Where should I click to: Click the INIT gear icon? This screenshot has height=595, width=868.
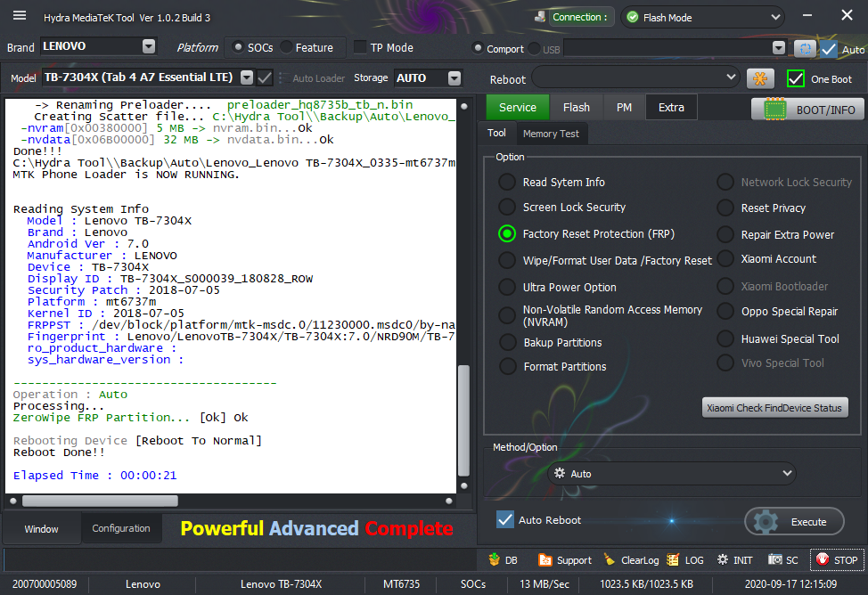click(x=723, y=559)
